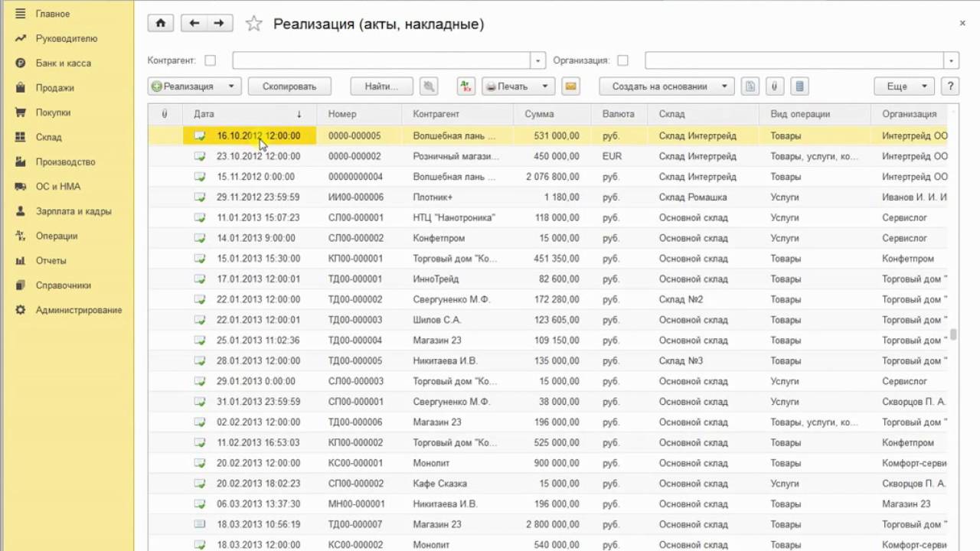This screenshot has height=551, width=980.
Task: Select row with number 0000-000005
Action: [x=548, y=135]
